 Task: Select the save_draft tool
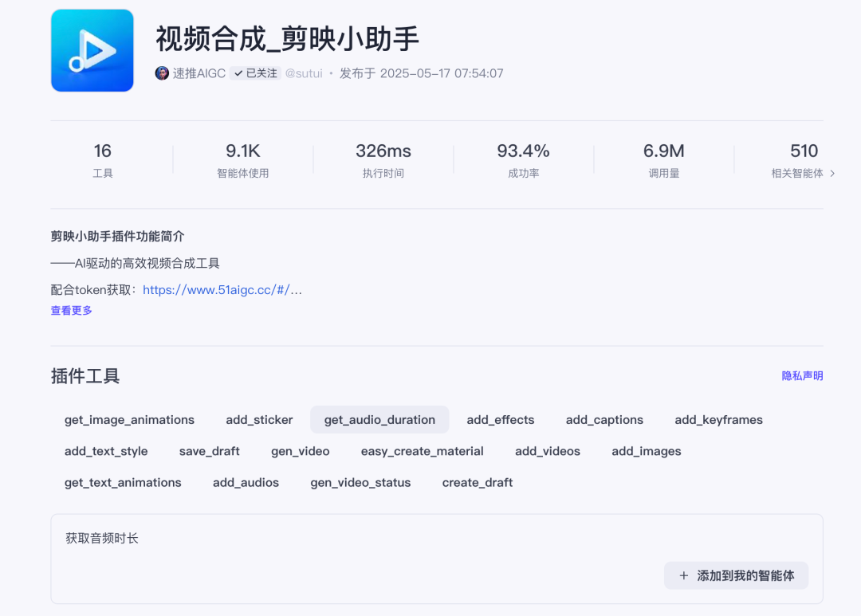[x=209, y=451]
